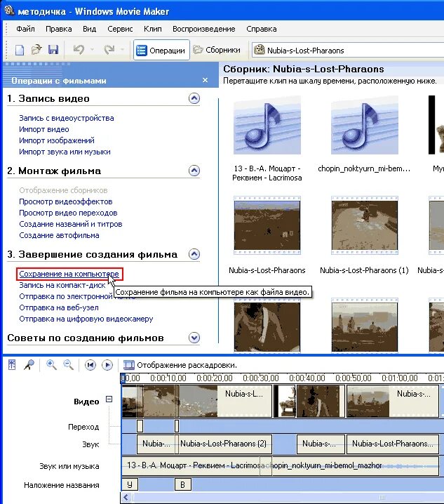Toggle the Сборники collections pane button
The height and width of the screenshot is (504, 444).
coord(217,50)
